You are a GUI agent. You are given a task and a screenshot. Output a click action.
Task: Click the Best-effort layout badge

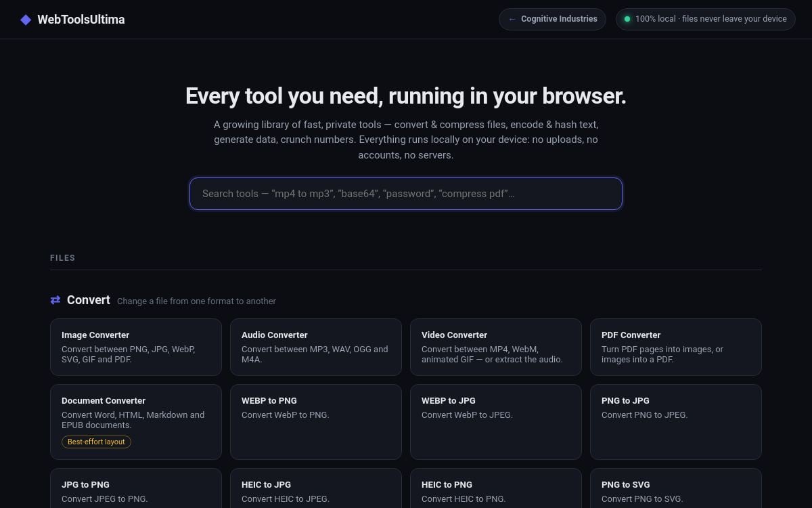point(96,442)
